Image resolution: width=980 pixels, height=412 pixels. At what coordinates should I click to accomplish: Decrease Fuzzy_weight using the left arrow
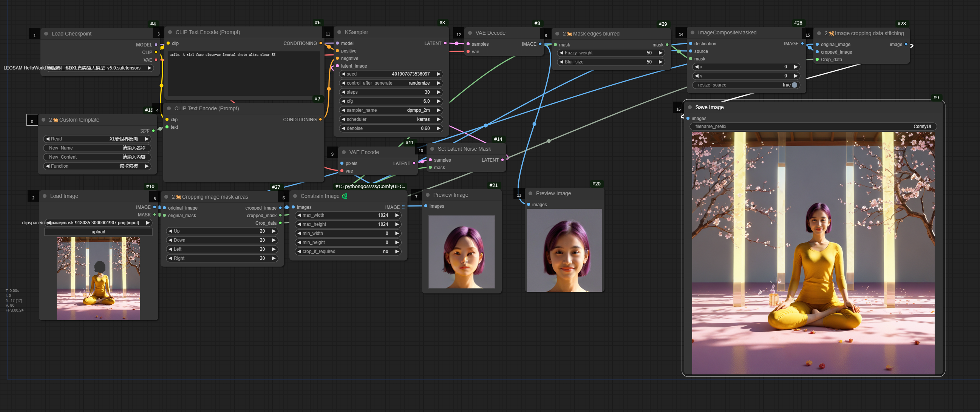pos(561,53)
